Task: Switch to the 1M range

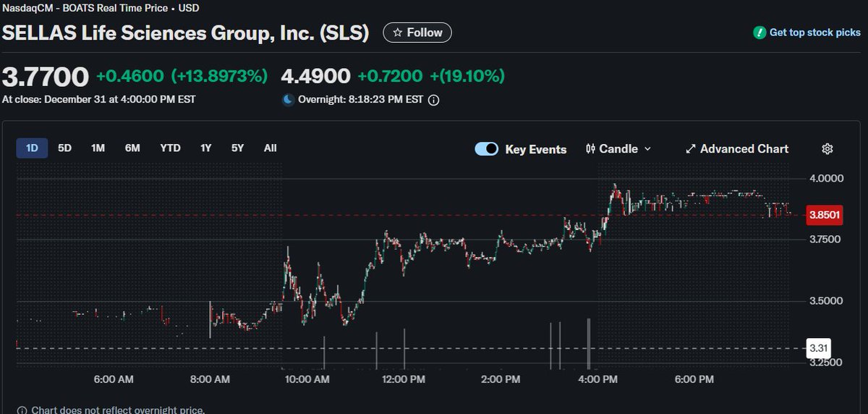Action: point(98,148)
